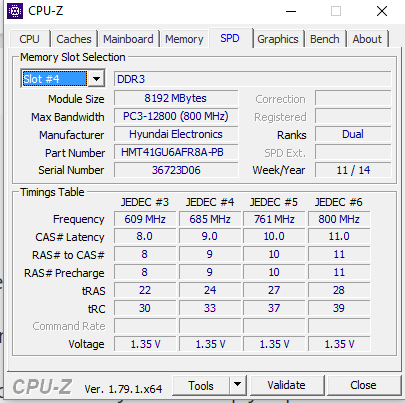
Task: Click tRAS value 24
Action: click(x=210, y=290)
